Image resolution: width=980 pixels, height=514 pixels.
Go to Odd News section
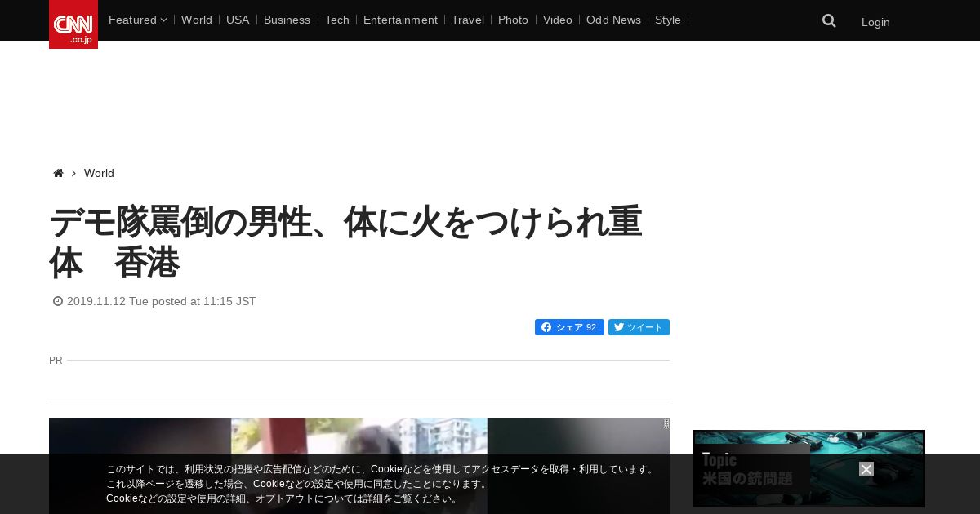(x=613, y=20)
